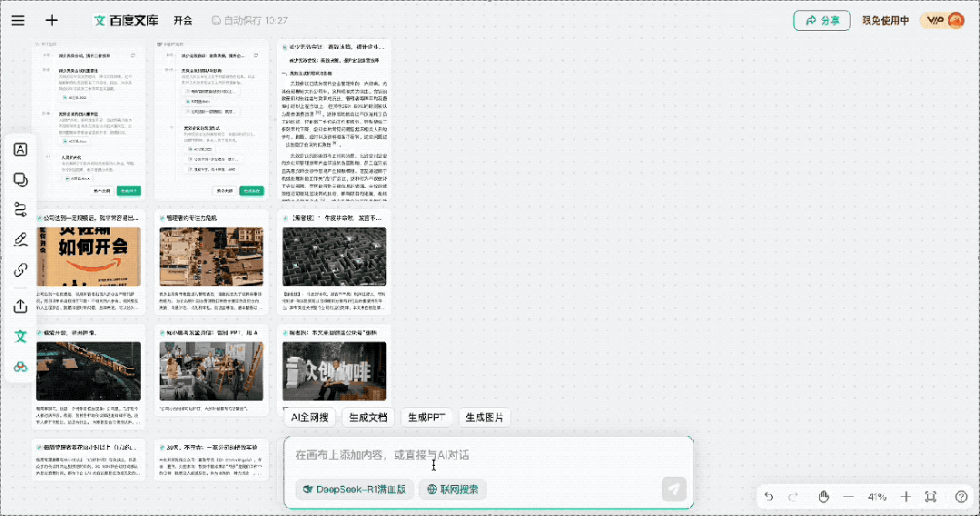The height and width of the screenshot is (516, 980).
Task: Click the 生成PPT button
Action: pyautogui.click(x=426, y=417)
